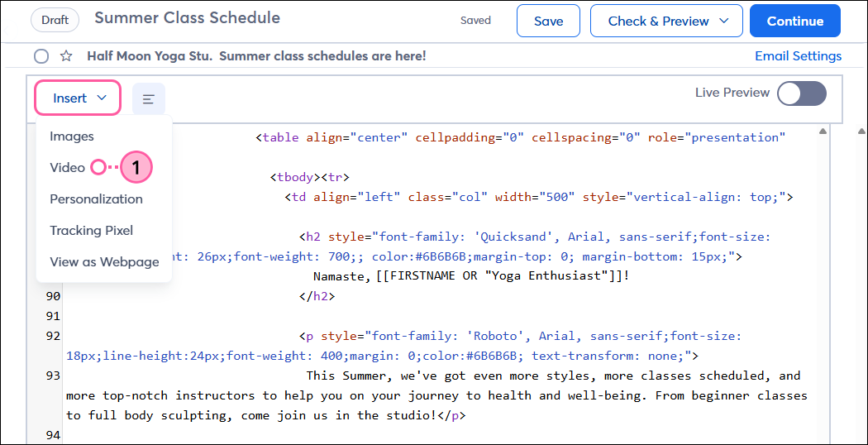
Task: Click the page scrollbar up arrow
Action: coord(861,132)
